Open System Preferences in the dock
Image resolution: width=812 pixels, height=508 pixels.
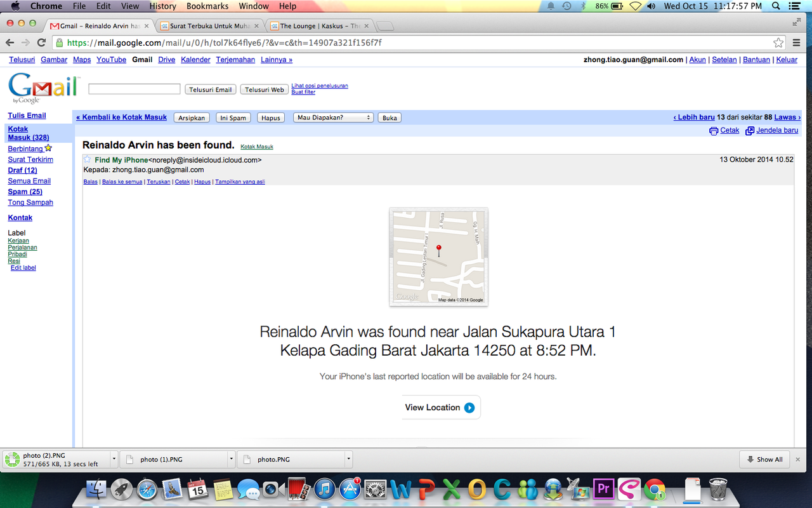(376, 490)
